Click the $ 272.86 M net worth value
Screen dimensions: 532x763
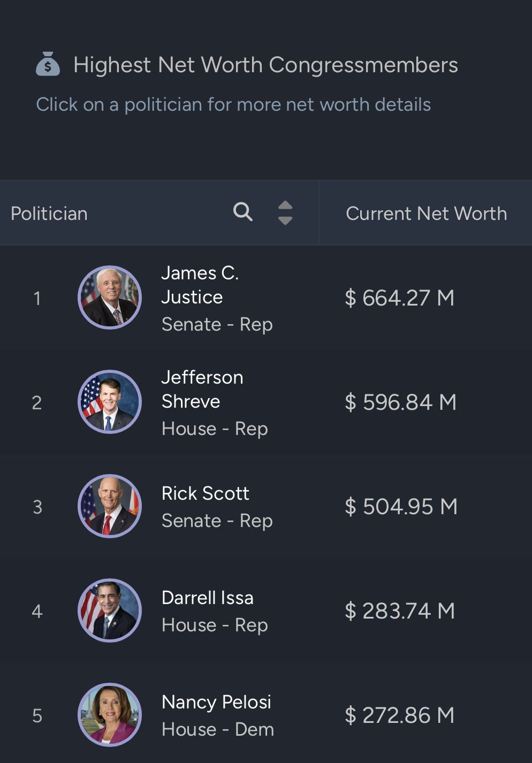coord(399,715)
